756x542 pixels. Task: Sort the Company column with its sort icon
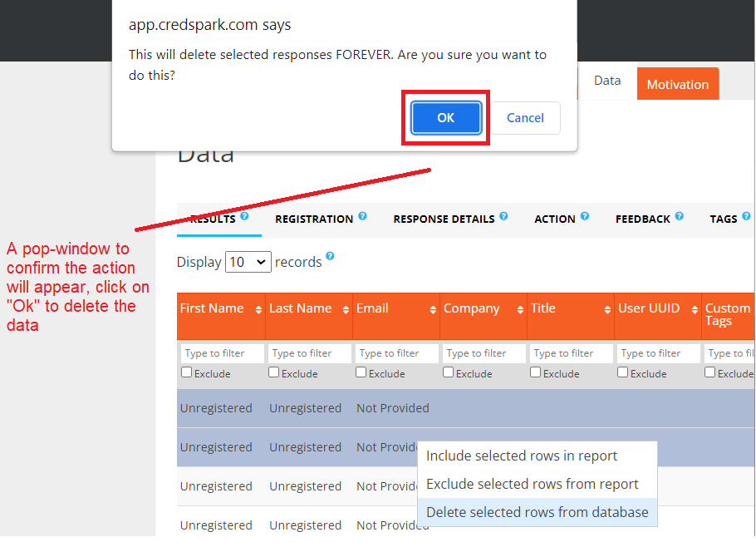tap(519, 308)
